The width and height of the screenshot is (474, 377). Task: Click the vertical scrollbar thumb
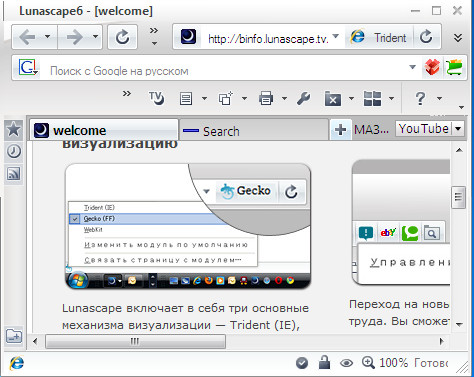[x=458, y=197]
